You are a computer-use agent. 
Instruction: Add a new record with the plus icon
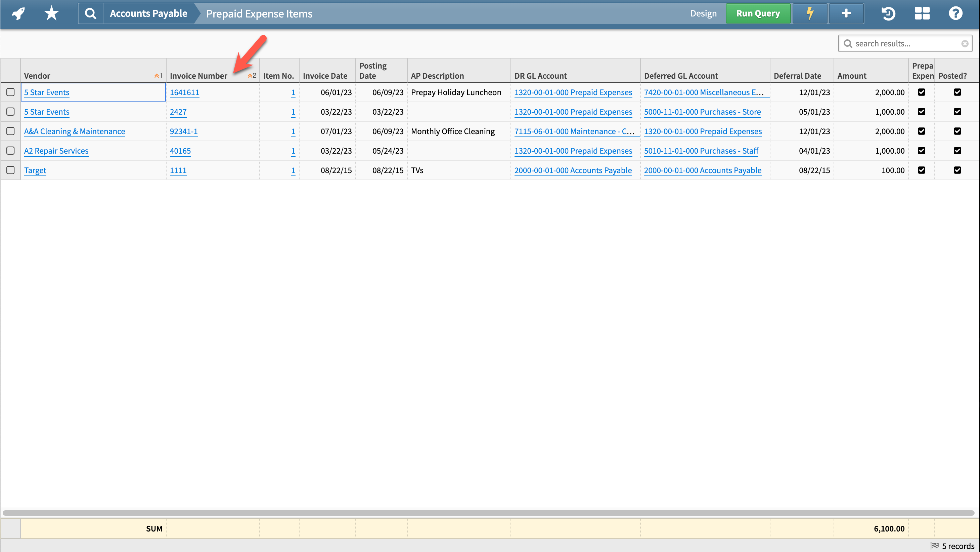(846, 13)
